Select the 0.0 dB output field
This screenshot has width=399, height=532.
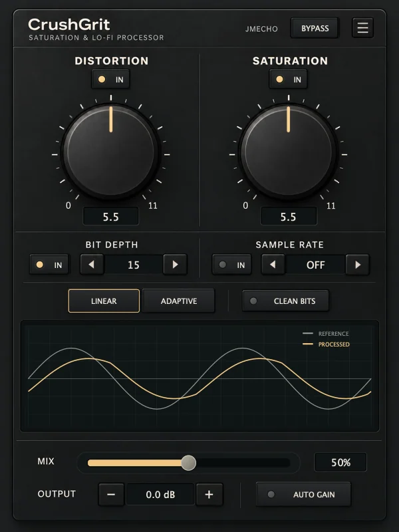[160, 495]
